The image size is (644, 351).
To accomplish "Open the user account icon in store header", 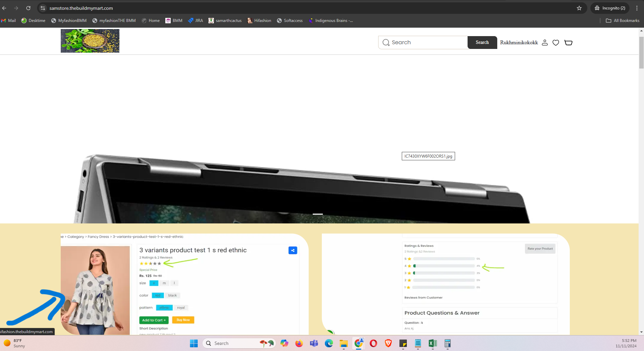I will 545,43.
